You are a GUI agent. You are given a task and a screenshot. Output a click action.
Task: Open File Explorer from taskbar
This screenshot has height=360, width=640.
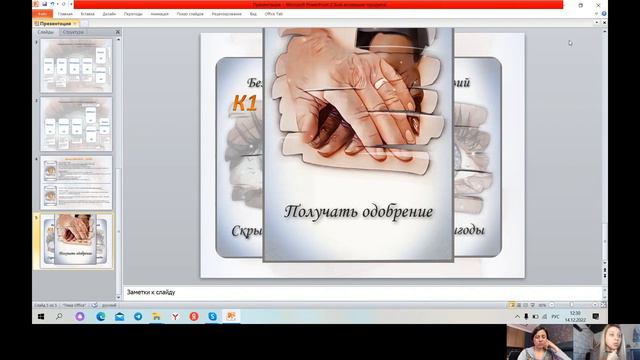[x=156, y=316]
